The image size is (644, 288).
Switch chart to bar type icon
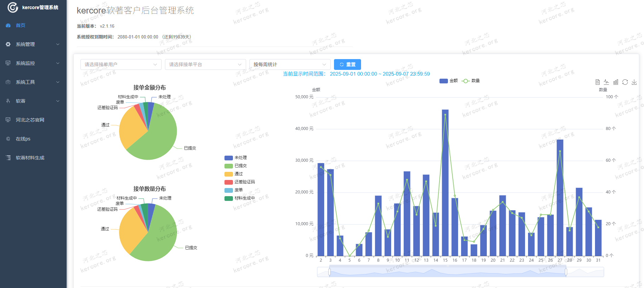616,82
